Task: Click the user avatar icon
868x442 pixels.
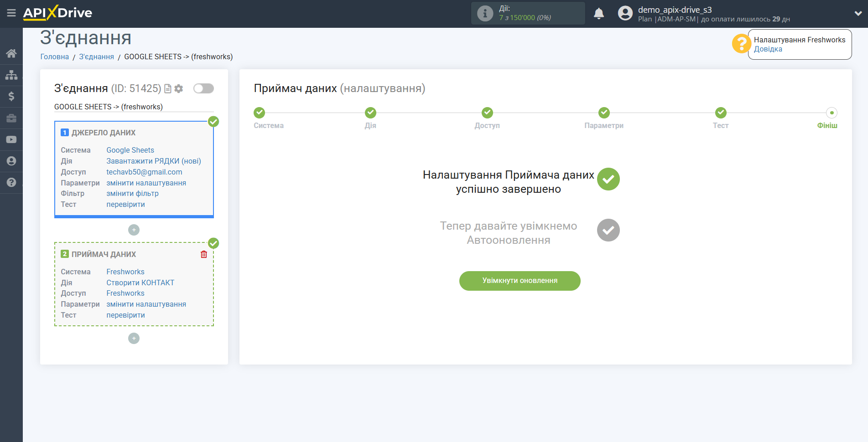Action: pyautogui.click(x=625, y=13)
